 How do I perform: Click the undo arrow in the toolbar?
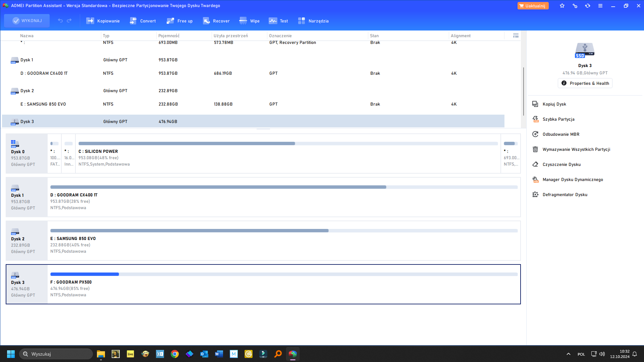[60, 21]
